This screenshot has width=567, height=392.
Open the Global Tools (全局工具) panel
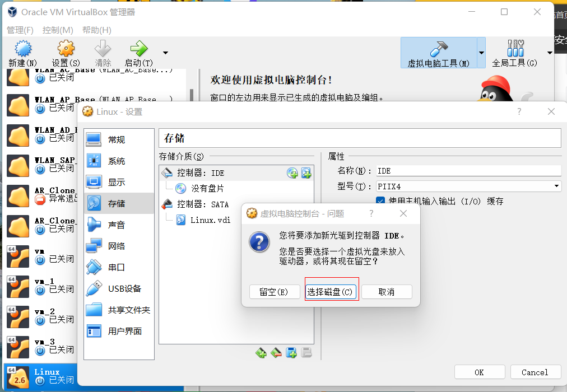click(x=514, y=53)
